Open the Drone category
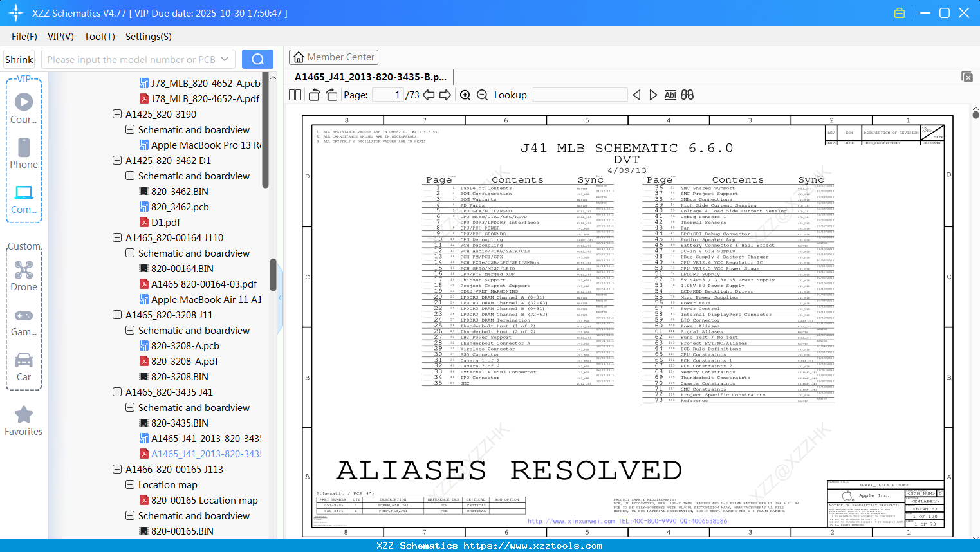This screenshot has width=980, height=552. click(x=24, y=275)
